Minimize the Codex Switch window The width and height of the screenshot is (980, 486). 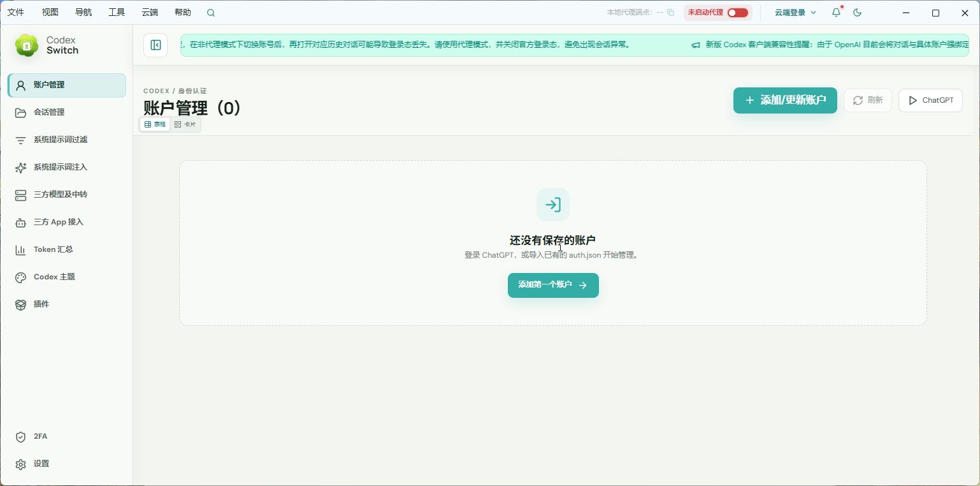pyautogui.click(x=907, y=13)
